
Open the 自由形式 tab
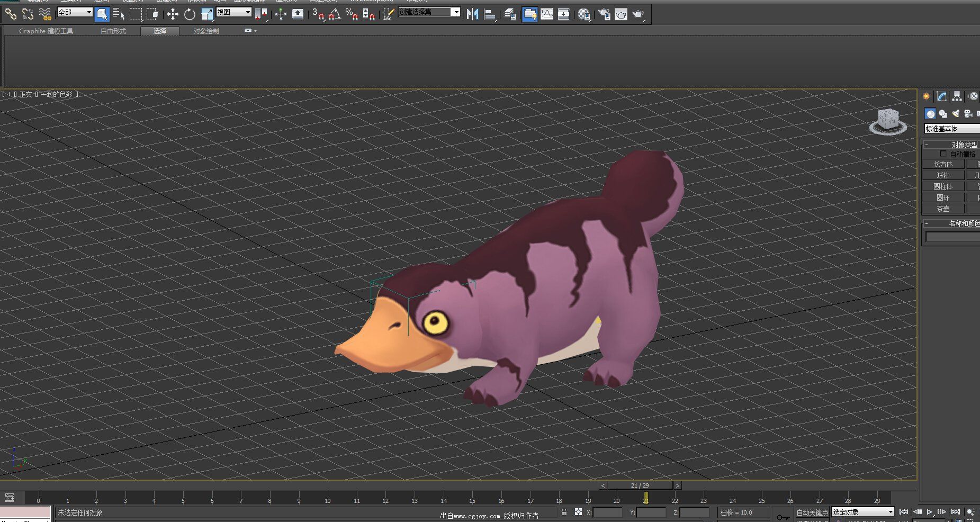(x=113, y=31)
